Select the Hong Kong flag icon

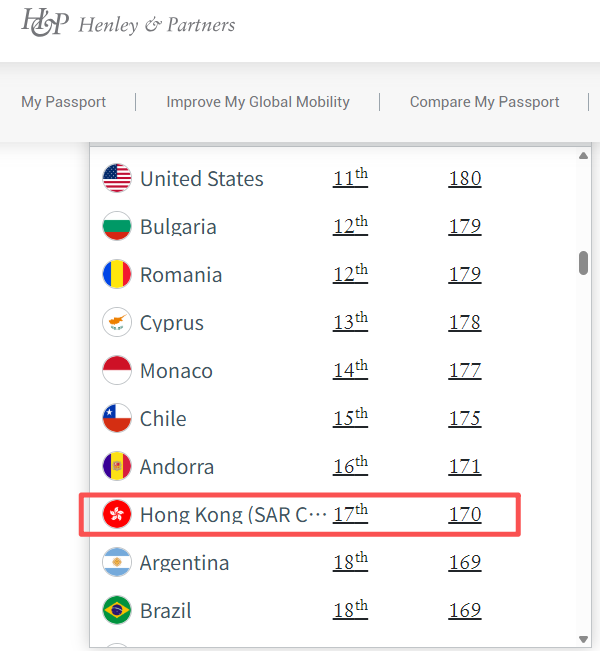117,515
